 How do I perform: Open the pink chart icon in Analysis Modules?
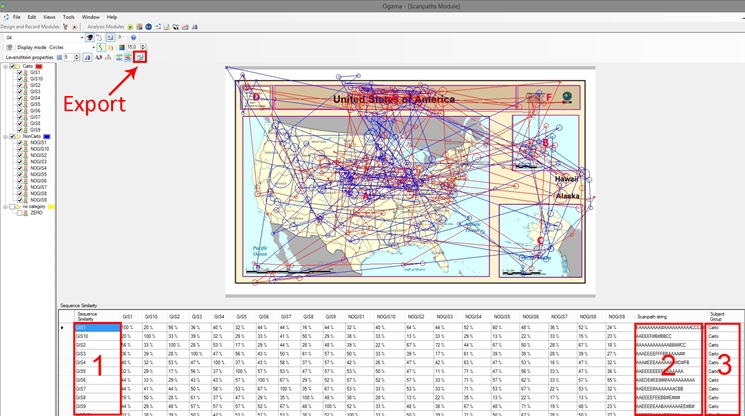pyautogui.click(x=185, y=27)
